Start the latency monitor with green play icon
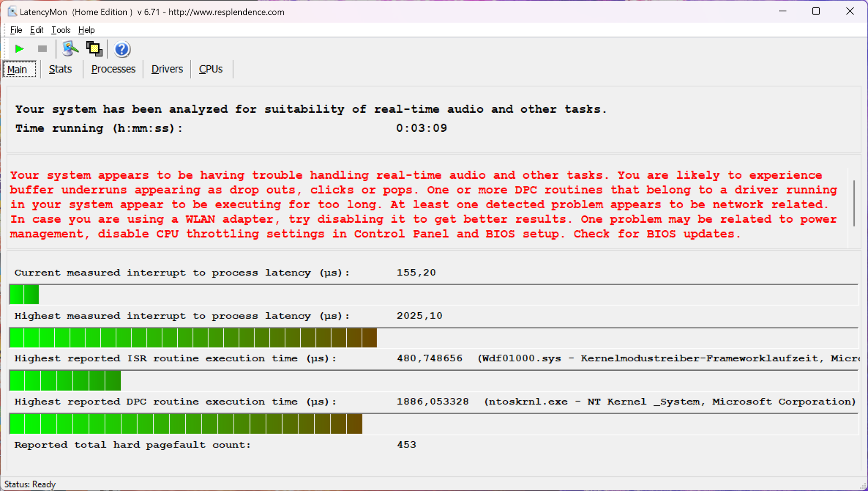This screenshot has width=868, height=491. [19, 49]
